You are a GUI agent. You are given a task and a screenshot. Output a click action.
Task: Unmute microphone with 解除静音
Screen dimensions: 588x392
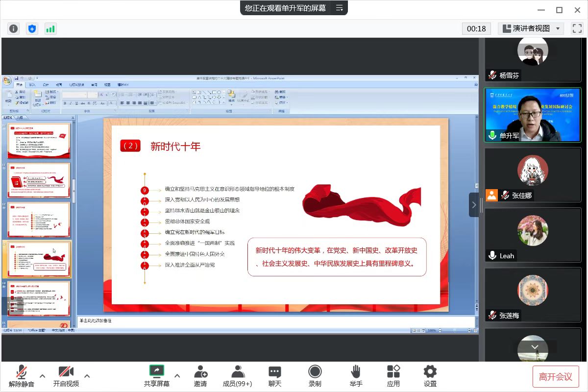tap(22, 375)
